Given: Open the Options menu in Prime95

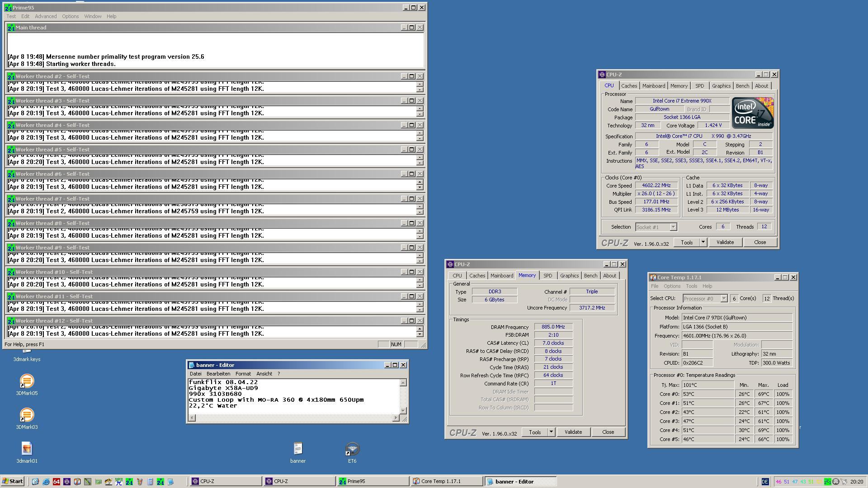Looking at the screenshot, I should tap(70, 16).
